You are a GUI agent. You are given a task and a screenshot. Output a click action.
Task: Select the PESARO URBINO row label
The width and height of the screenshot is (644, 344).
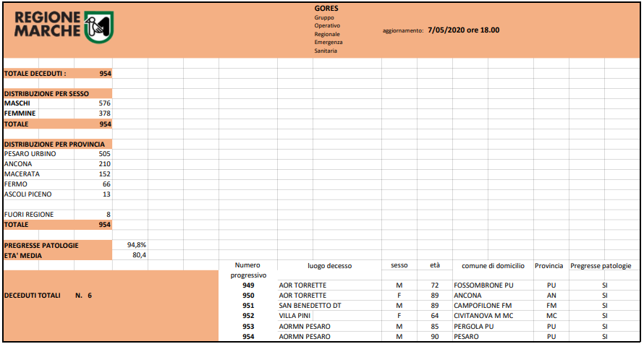pyautogui.click(x=30, y=154)
